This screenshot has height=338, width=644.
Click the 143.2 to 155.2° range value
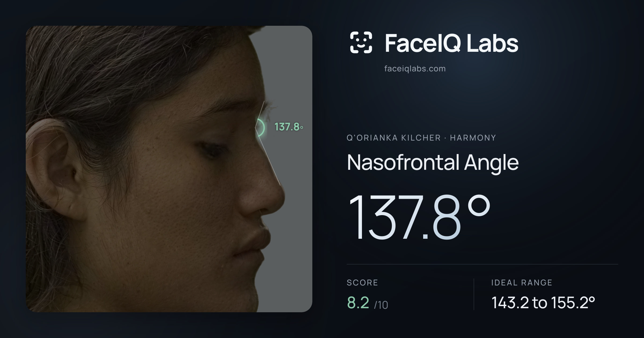[x=543, y=303]
